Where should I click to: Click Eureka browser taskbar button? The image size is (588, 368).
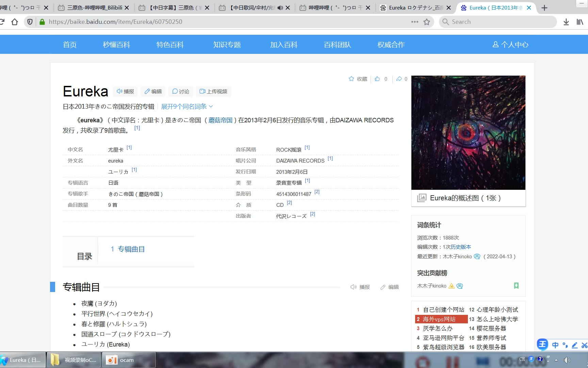point(22,360)
